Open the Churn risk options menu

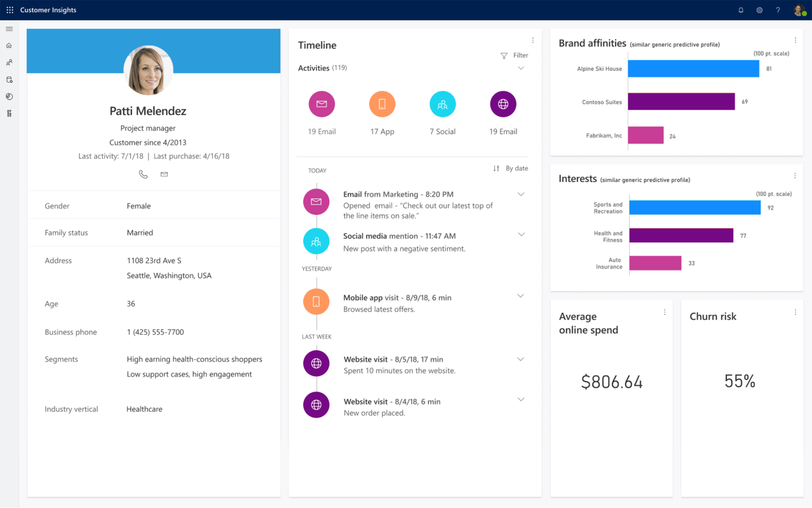(795, 312)
